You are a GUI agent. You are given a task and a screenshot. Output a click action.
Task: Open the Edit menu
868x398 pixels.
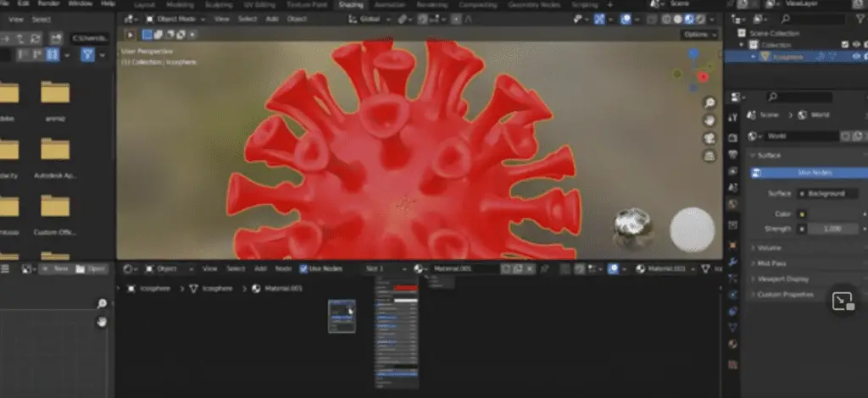23,3
